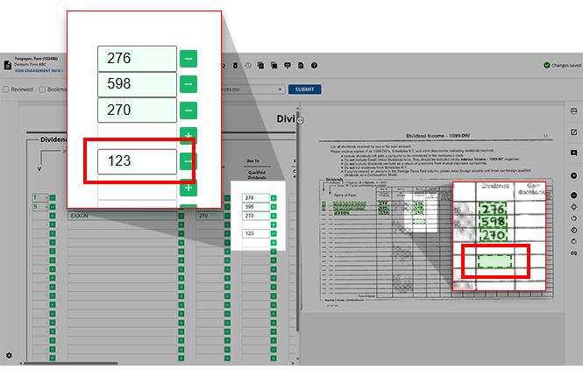Image resolution: width=583 pixels, height=392 pixels.
Task: Click the EXXON payer name field
Action: point(123,216)
